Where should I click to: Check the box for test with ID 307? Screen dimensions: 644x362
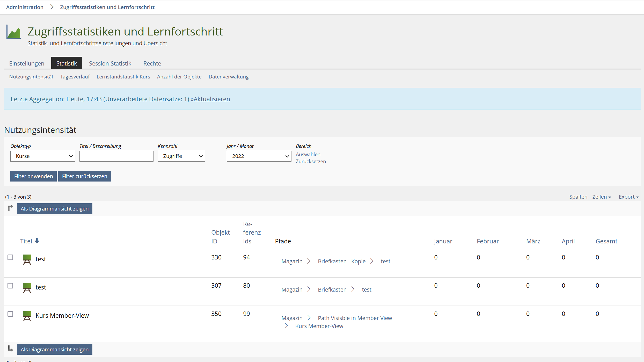pyautogui.click(x=10, y=286)
